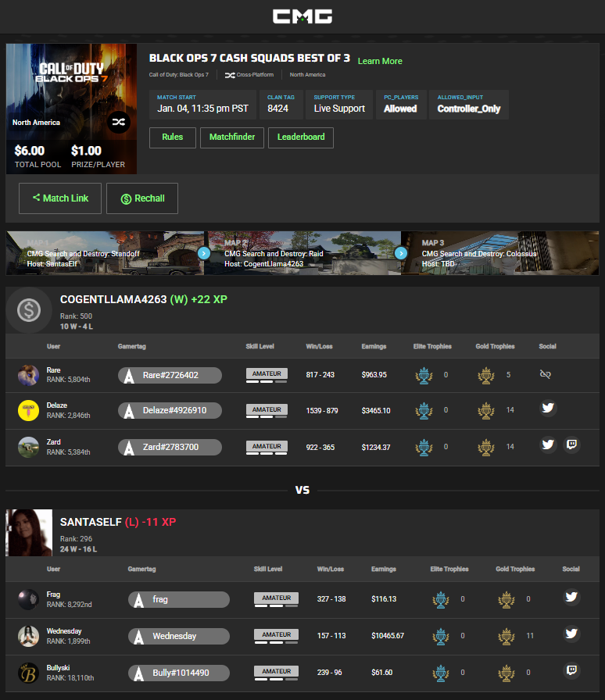Click match start Jan. 04, 11:35 pm PST
Screen dimensions: 605x700
click(202, 109)
